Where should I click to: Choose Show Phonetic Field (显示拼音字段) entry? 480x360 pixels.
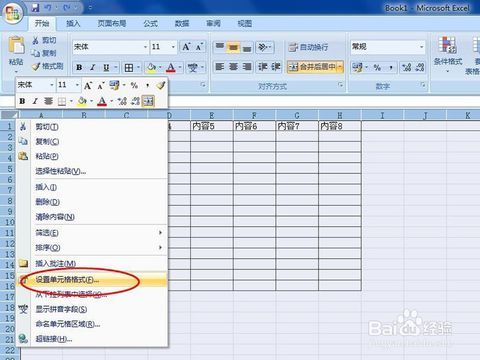coord(92,309)
